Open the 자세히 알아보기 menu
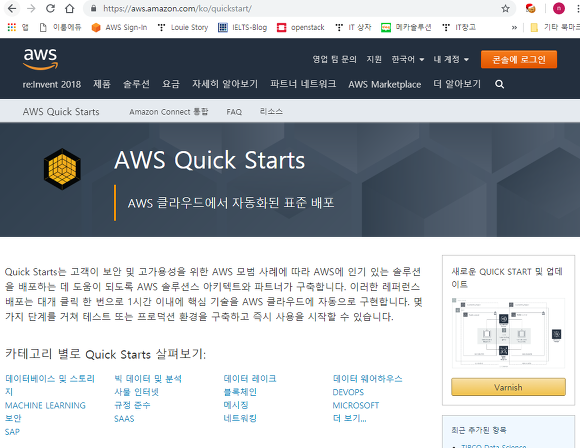 click(x=225, y=84)
